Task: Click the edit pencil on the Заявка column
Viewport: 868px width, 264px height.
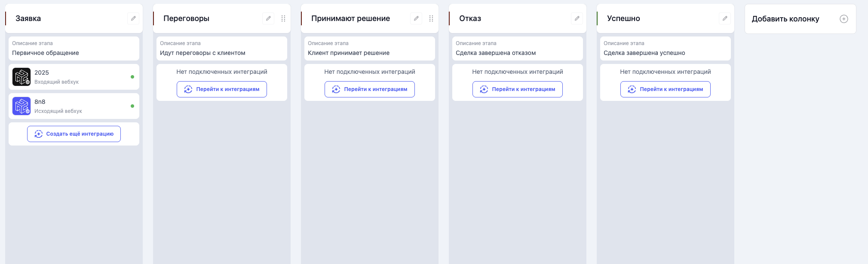Action: pos(133,18)
